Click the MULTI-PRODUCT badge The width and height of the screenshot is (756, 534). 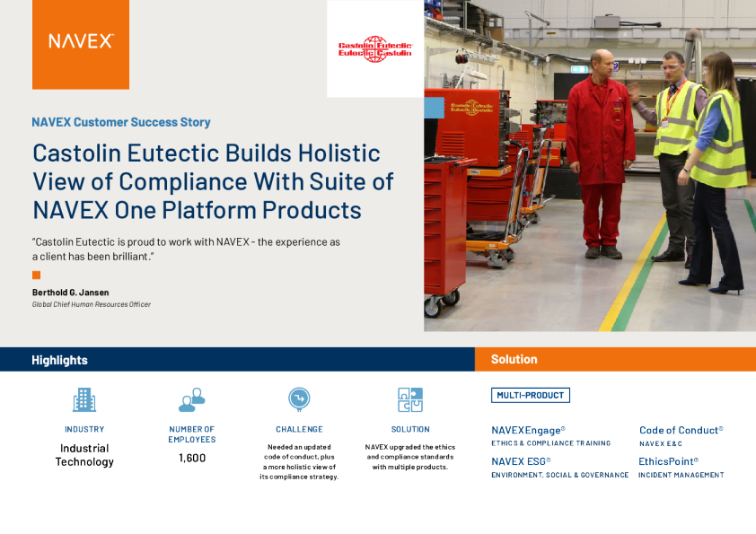pos(530,395)
